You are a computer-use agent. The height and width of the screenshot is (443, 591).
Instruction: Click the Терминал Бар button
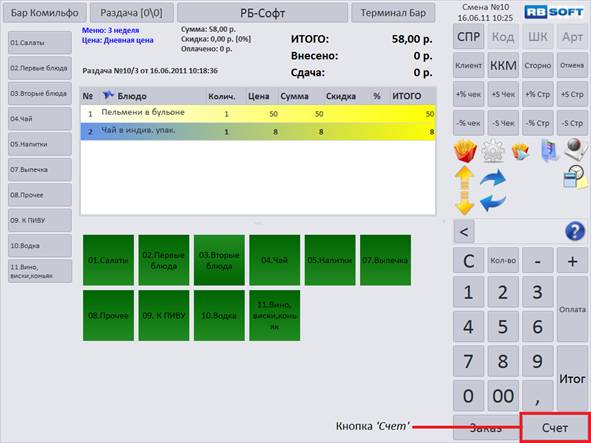393,13
